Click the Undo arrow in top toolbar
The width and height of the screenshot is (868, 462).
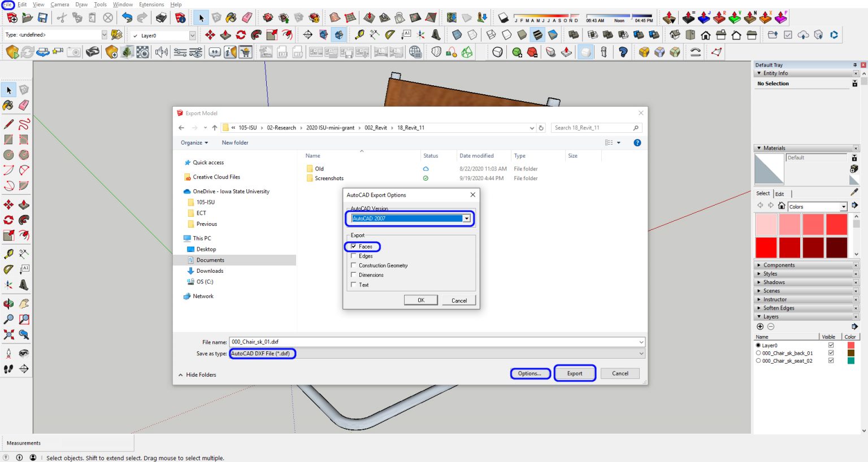(127, 18)
